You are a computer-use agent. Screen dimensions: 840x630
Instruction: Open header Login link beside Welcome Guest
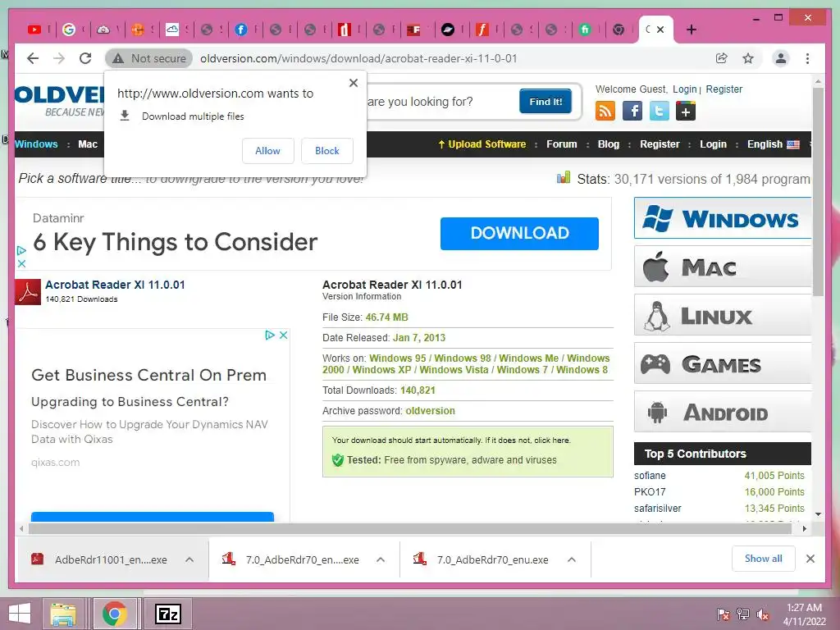coord(685,89)
